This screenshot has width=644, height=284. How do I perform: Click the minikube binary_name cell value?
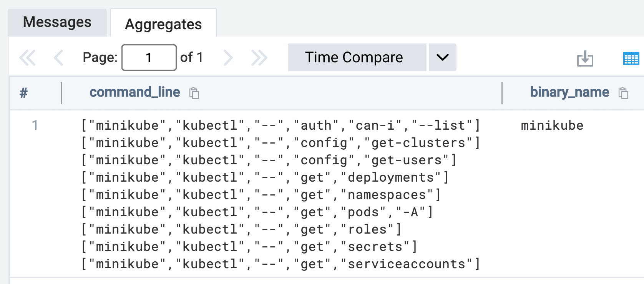pyautogui.click(x=552, y=125)
